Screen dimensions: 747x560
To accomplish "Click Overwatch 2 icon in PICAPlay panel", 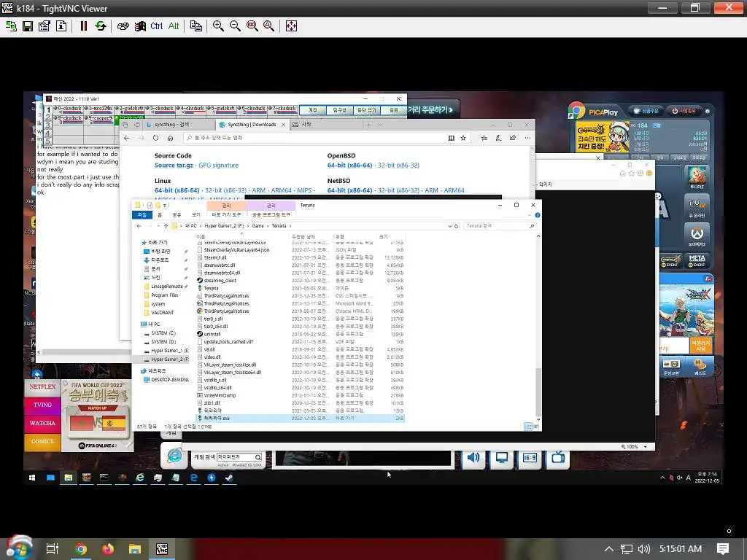I will (697, 236).
